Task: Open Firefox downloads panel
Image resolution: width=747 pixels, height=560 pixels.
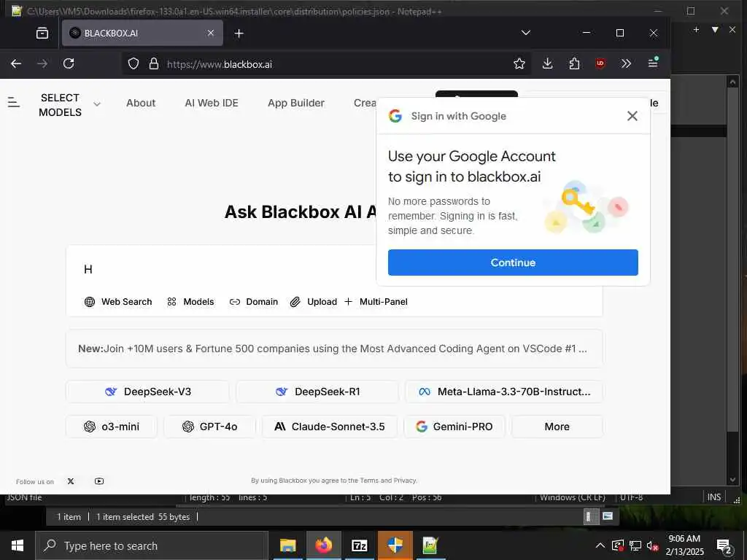Action: point(547,64)
